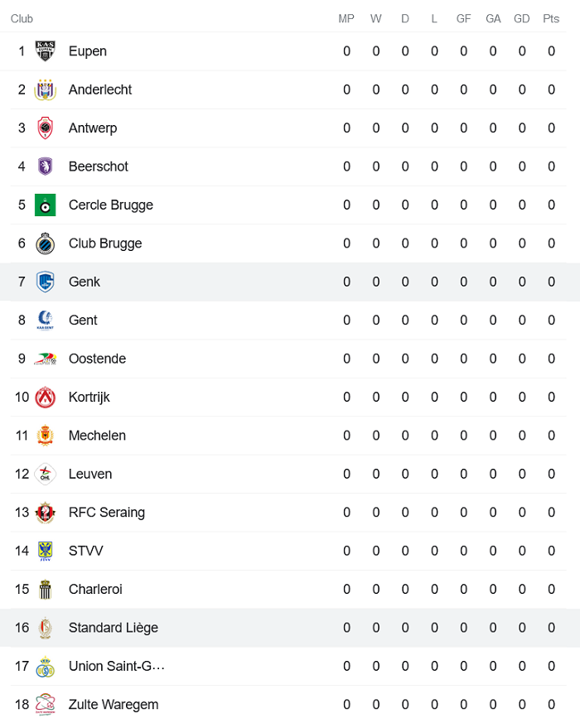580x728 pixels.
Task: Select the Charleroi team name
Action: pyautogui.click(x=94, y=589)
